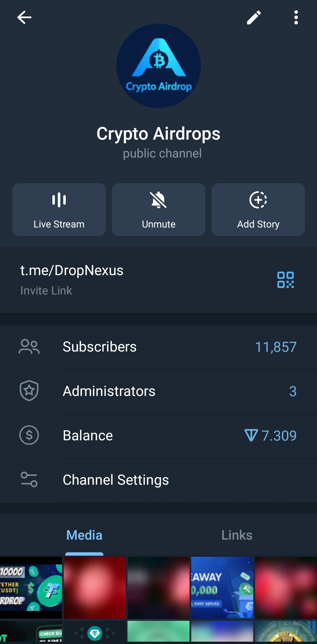Tap the Add Story button
317x644 pixels.
coord(258,209)
